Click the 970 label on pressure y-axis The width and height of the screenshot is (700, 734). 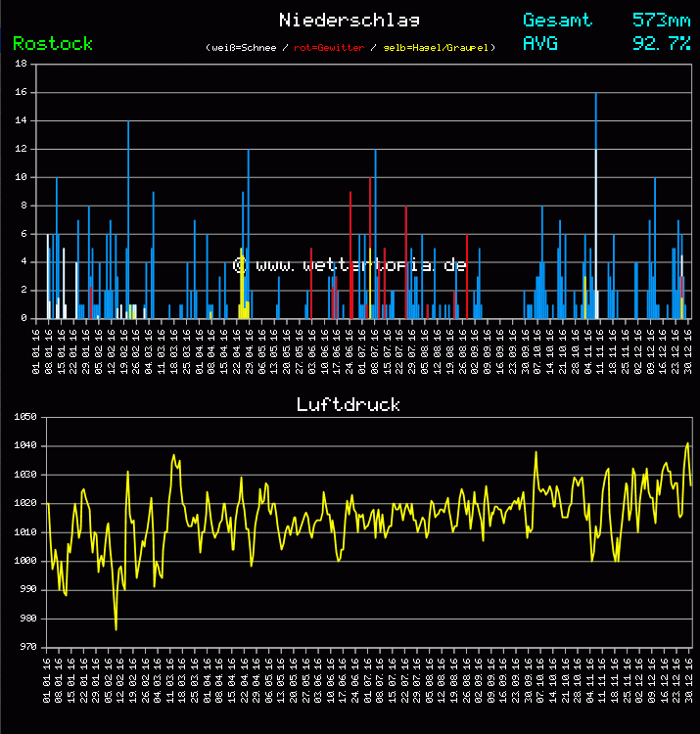pos(24,647)
